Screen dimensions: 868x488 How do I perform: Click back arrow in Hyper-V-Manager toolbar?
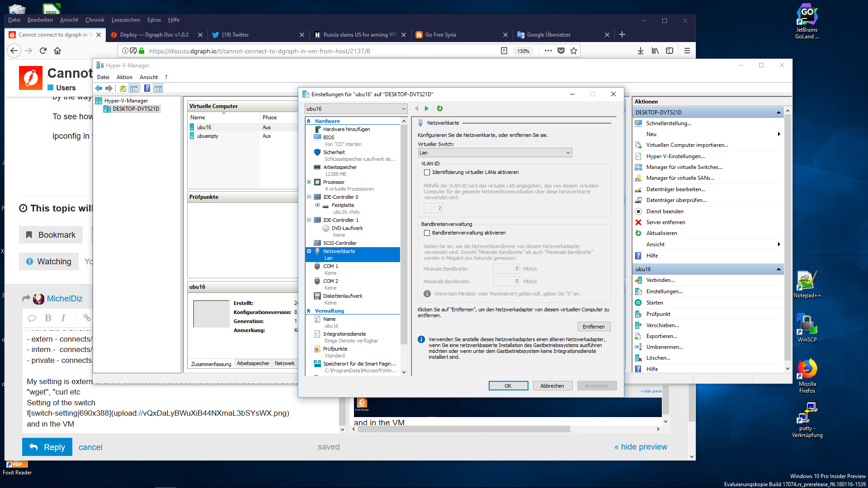tap(99, 88)
